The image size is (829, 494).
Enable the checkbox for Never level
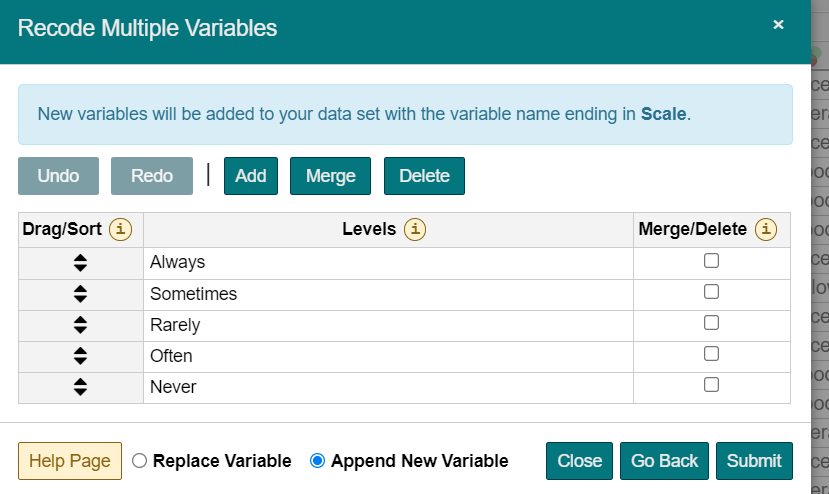pos(711,385)
